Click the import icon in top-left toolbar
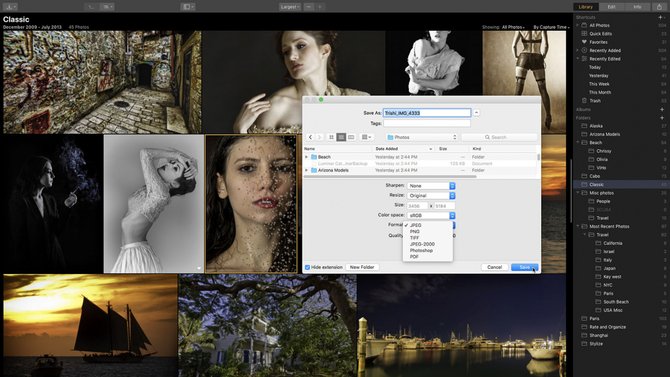The width and height of the screenshot is (670, 377). pos(9,7)
